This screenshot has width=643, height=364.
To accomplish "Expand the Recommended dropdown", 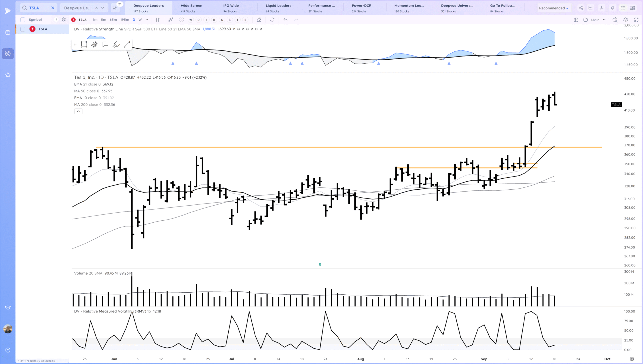I will point(553,8).
